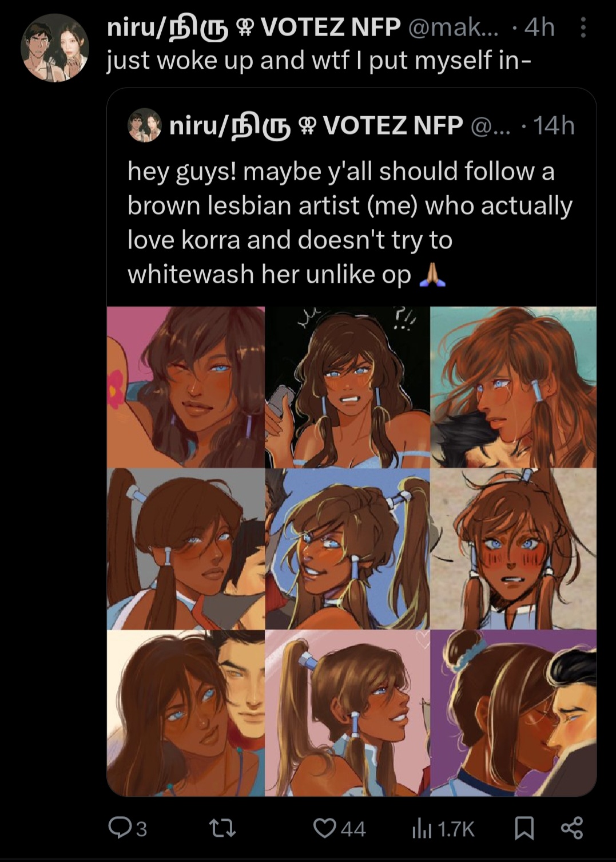616x862 pixels.
Task: Open top-left artwork with pink flower
Action: pos(186,387)
